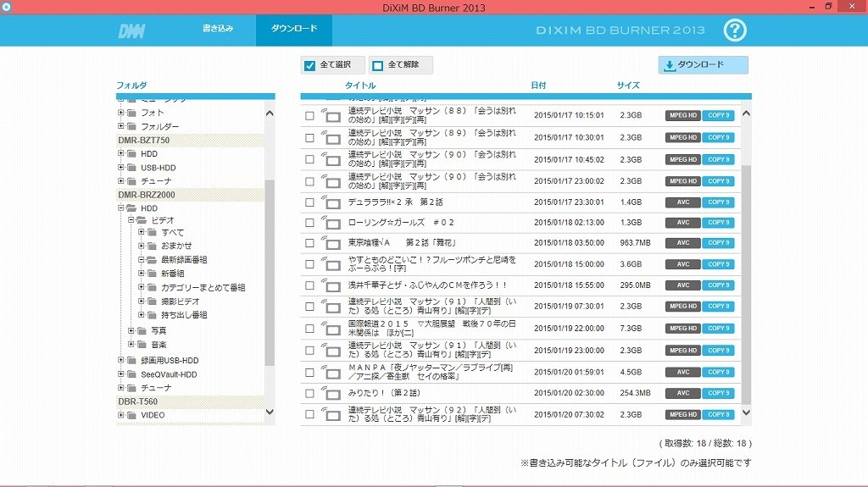The height and width of the screenshot is (487, 868).
Task: Open the help question mark icon
Action: pos(735,30)
